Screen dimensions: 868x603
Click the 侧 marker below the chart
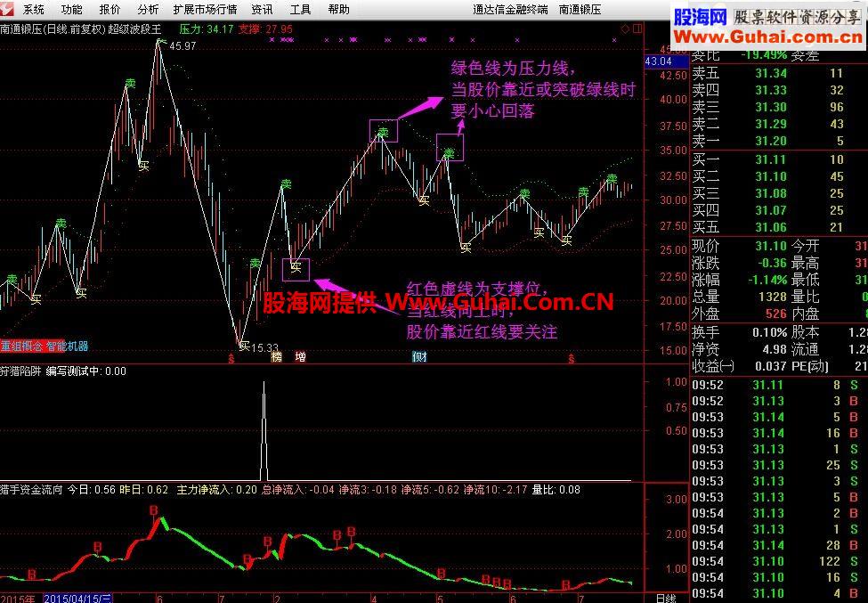click(419, 357)
